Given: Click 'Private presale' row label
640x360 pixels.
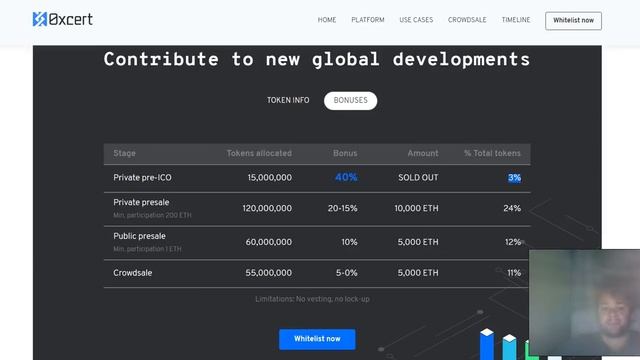Looking at the screenshot, I should (x=141, y=202).
